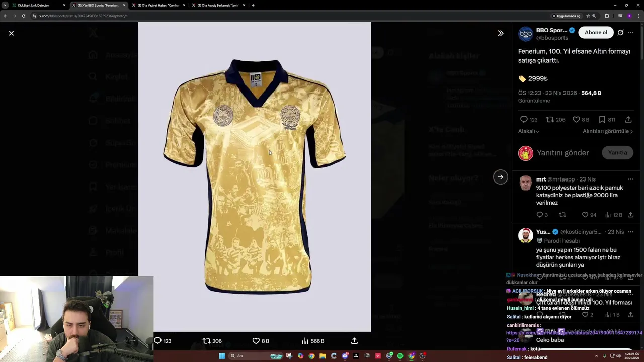Image resolution: width=644 pixels, height=362 pixels.
Task: Click the Abone ol subscribe button
Action: [x=596, y=32]
